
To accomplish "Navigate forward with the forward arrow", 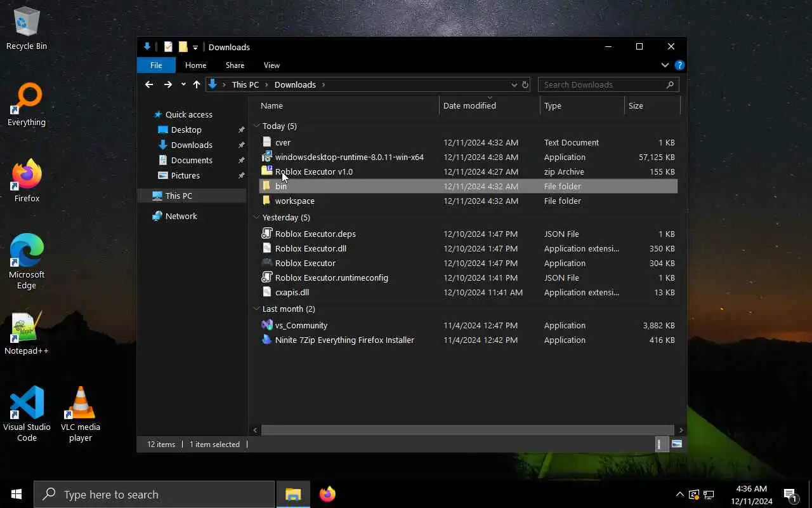I will (x=167, y=84).
